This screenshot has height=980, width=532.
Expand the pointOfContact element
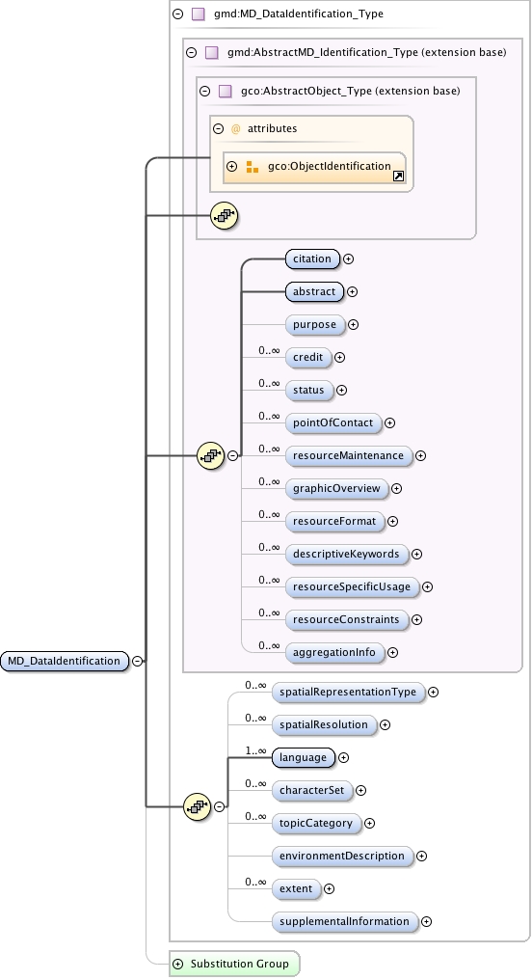389,423
